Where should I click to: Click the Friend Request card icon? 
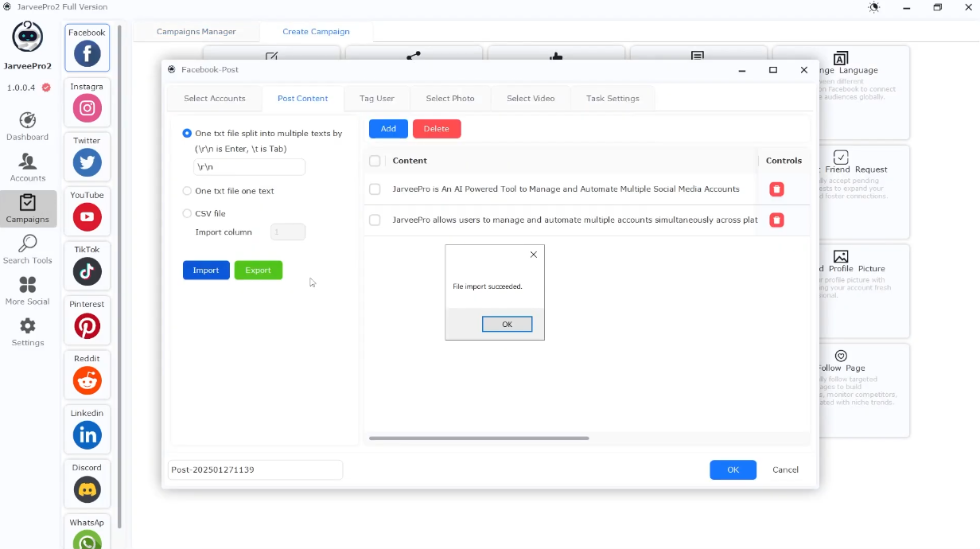(841, 157)
